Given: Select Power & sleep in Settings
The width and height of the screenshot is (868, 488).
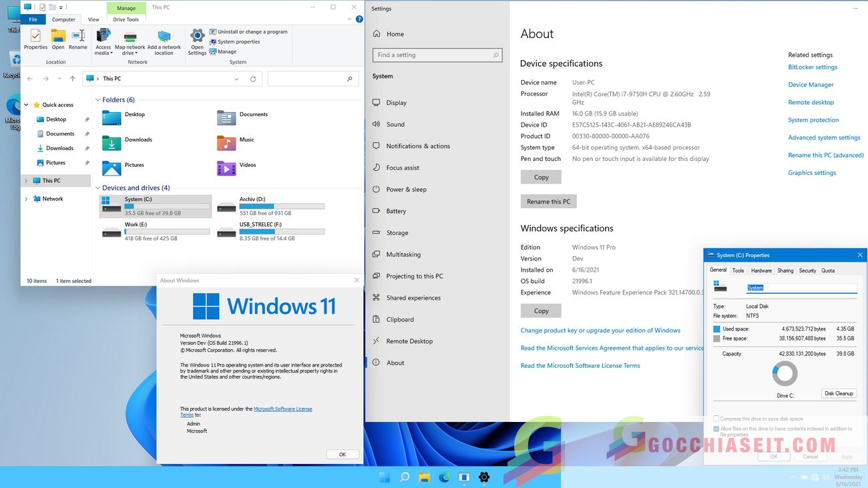Looking at the screenshot, I should click(x=406, y=190).
